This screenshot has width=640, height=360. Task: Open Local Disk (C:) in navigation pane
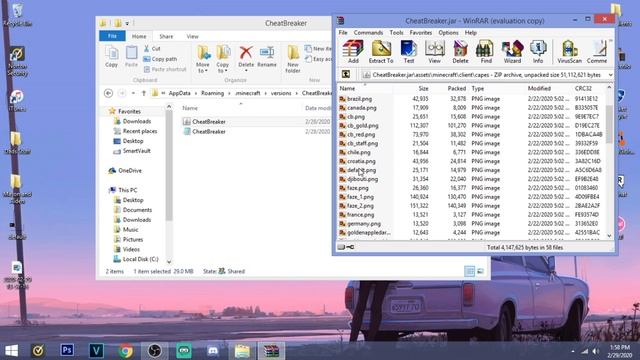click(140, 259)
